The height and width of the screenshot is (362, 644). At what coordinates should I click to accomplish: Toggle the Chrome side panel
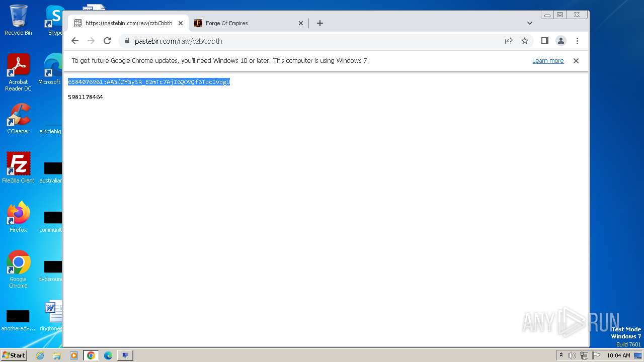pyautogui.click(x=544, y=41)
